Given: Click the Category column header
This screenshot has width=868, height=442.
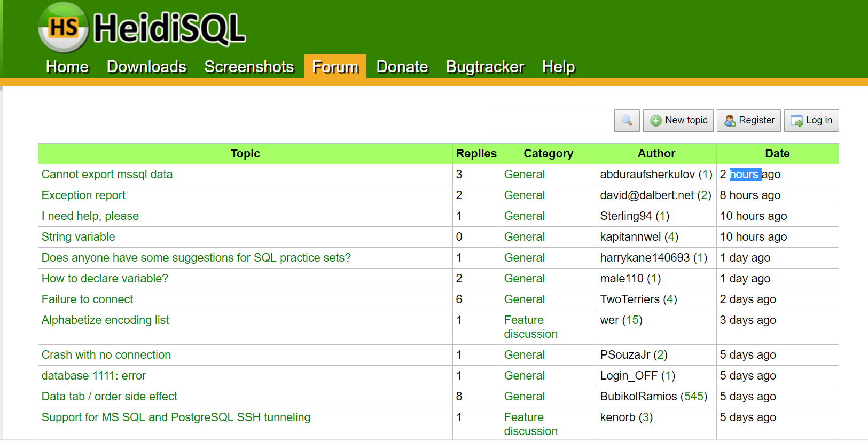Looking at the screenshot, I should click(549, 154).
